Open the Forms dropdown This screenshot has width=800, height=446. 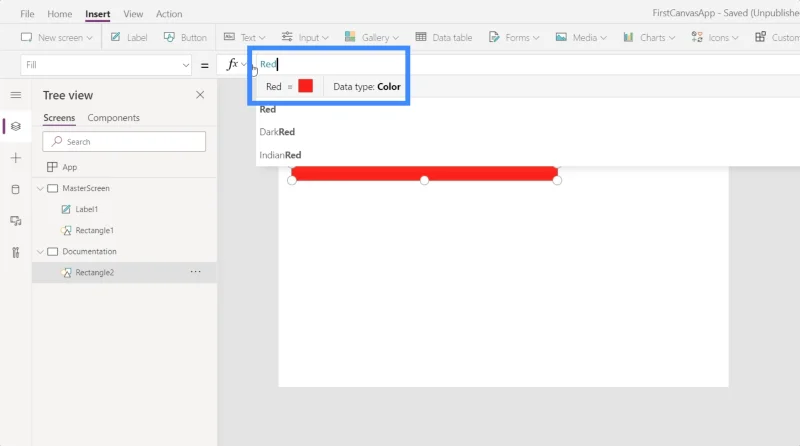[x=514, y=37]
